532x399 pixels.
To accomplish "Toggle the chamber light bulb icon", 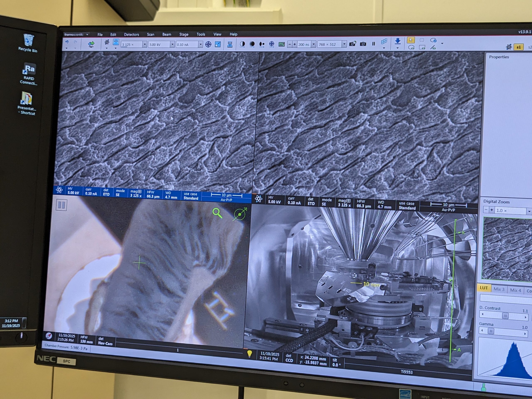I will [249, 353].
